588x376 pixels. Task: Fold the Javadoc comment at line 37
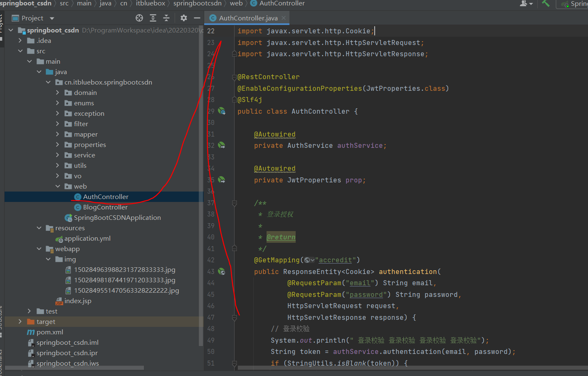click(x=234, y=203)
